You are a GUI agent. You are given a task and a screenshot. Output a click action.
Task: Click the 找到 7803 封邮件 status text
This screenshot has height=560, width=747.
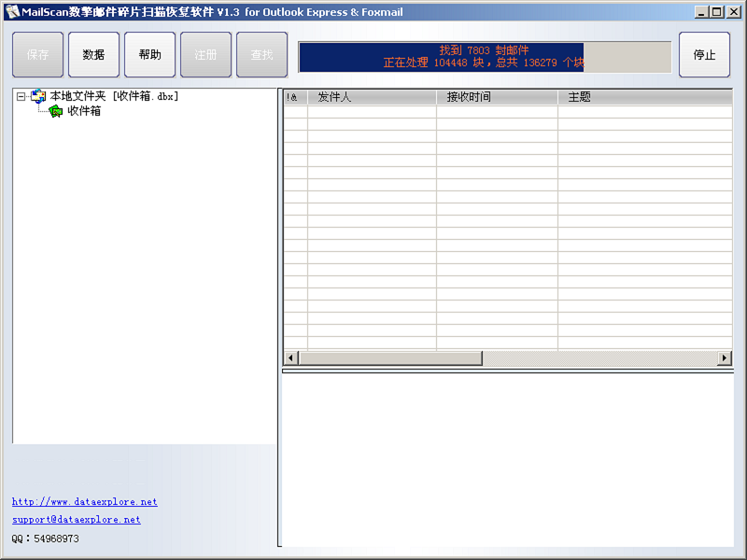pos(484,50)
